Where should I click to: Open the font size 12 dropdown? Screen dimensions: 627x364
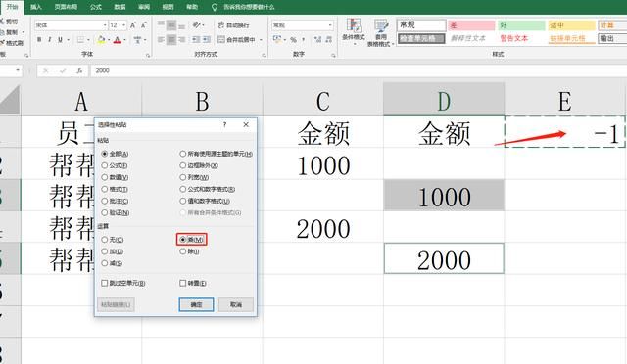(x=124, y=25)
